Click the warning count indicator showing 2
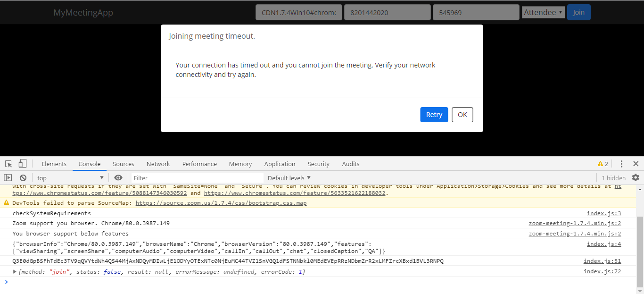The height and width of the screenshot is (294, 644). (x=603, y=164)
